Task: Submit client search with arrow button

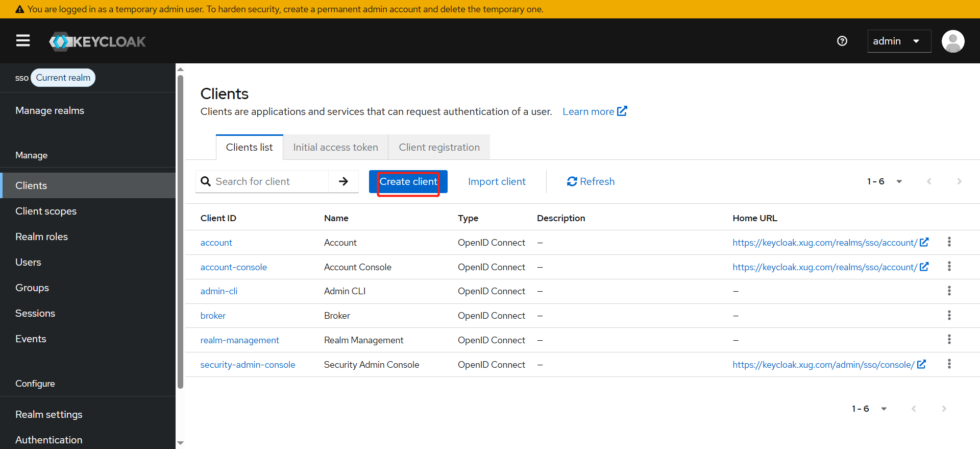Action: click(x=344, y=181)
